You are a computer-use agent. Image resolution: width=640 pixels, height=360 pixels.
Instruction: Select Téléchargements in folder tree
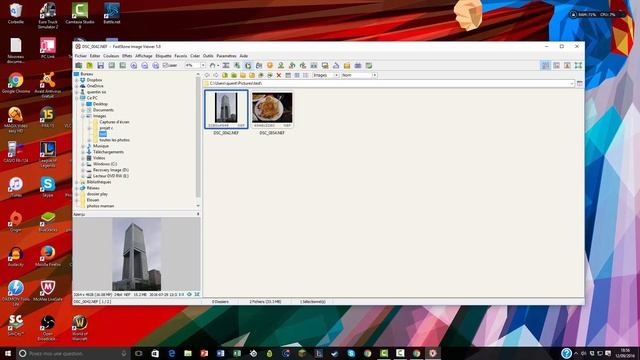pos(108,152)
